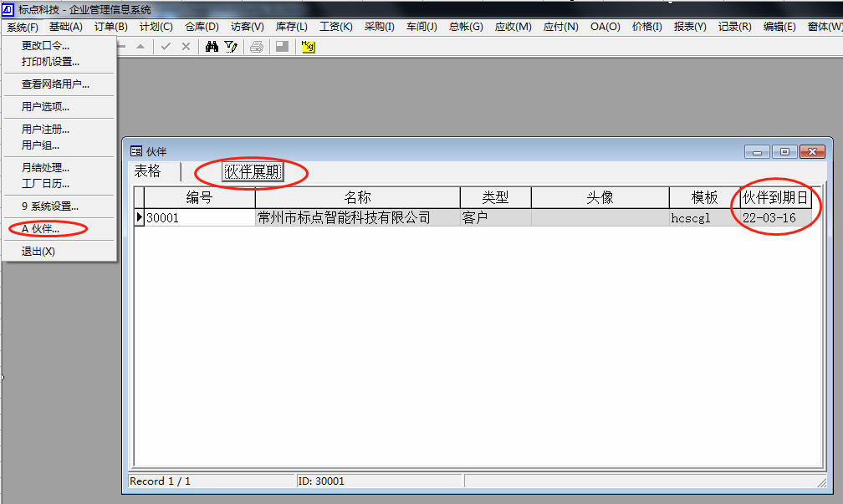This screenshot has width=843, height=504.
Task: Click the up triangle toolbar icon
Action: [x=140, y=47]
